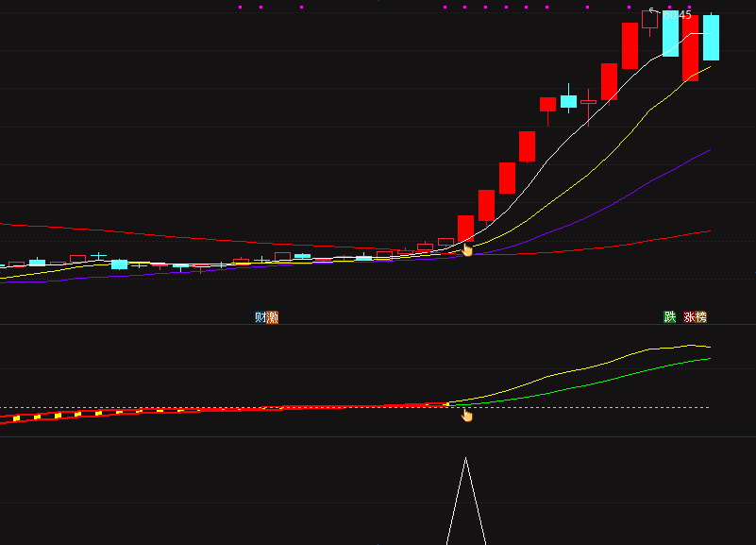
Task: Click the hand pointer signal below the dashed indicator line
Action: (466, 415)
